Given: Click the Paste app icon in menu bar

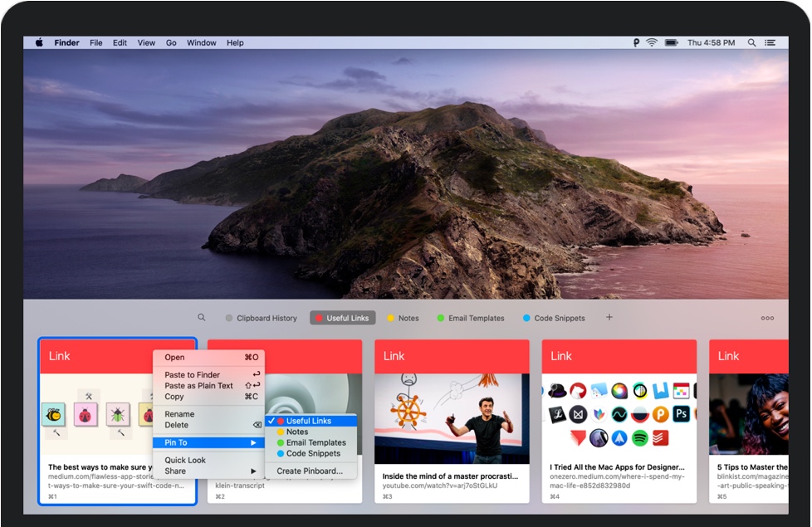Looking at the screenshot, I should click(636, 43).
